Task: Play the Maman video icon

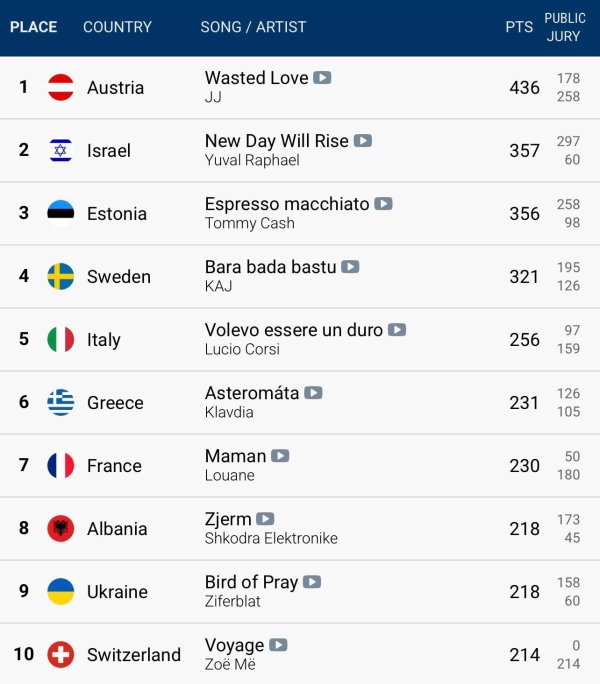Action: tap(280, 456)
